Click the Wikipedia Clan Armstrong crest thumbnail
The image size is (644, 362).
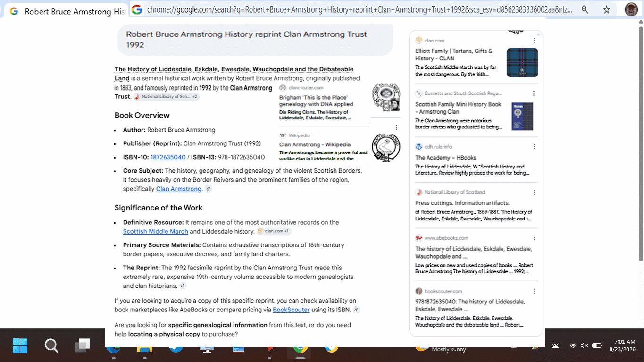tap(386, 148)
